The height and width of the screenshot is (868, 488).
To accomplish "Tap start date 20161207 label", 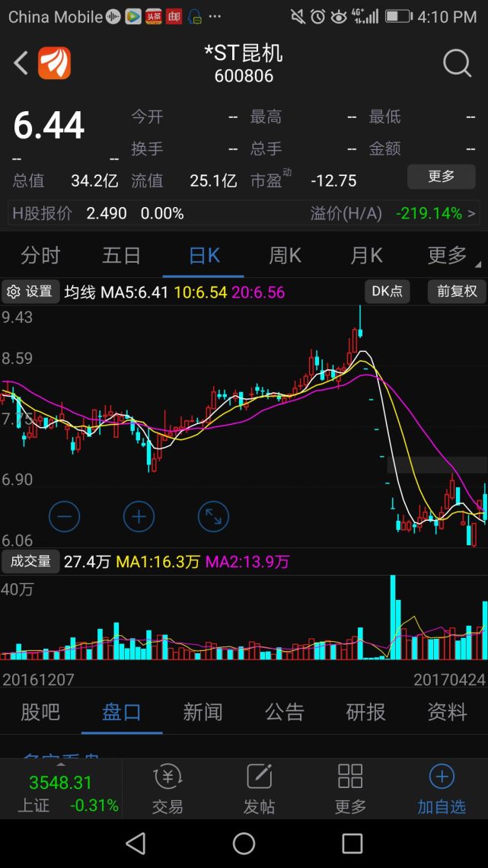I will tap(38, 679).
